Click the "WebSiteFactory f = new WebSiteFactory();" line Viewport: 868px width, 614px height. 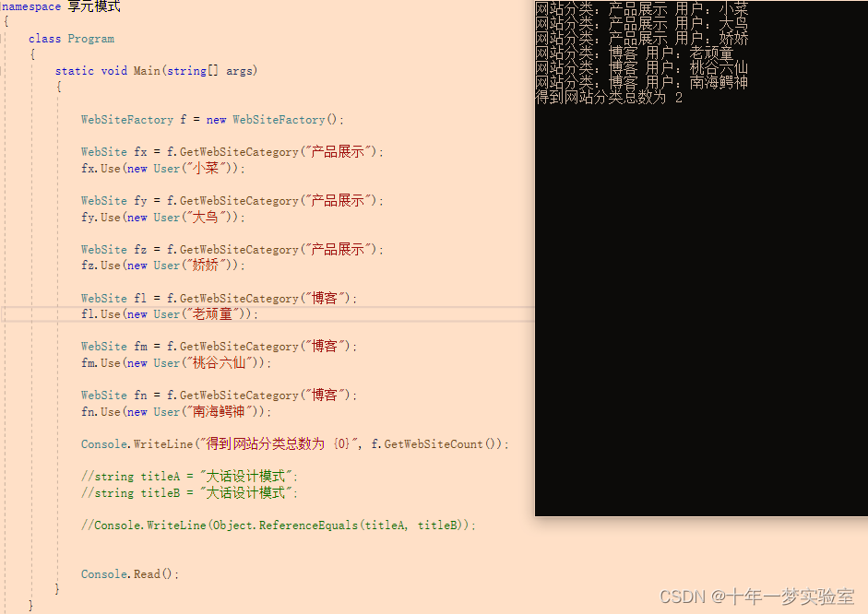(212, 120)
